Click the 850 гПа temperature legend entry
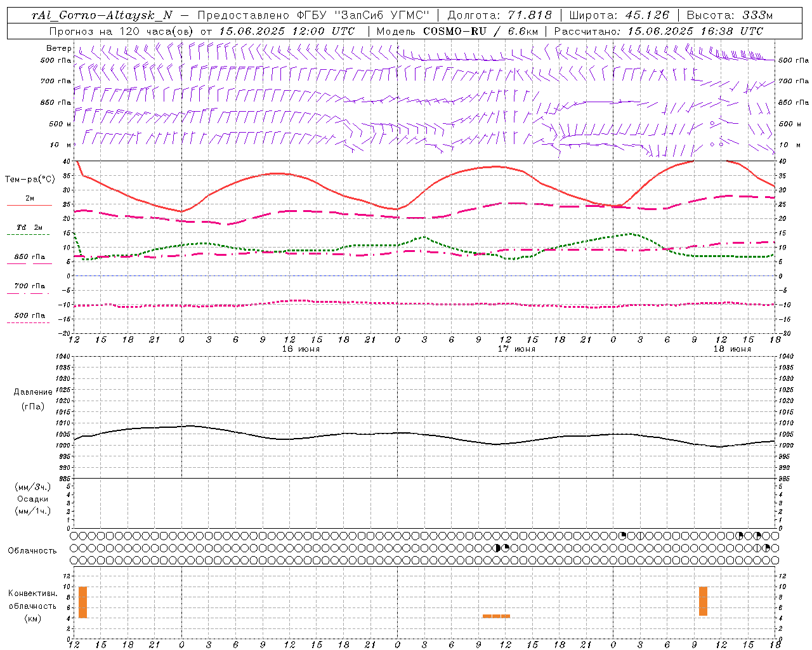 coord(30,257)
